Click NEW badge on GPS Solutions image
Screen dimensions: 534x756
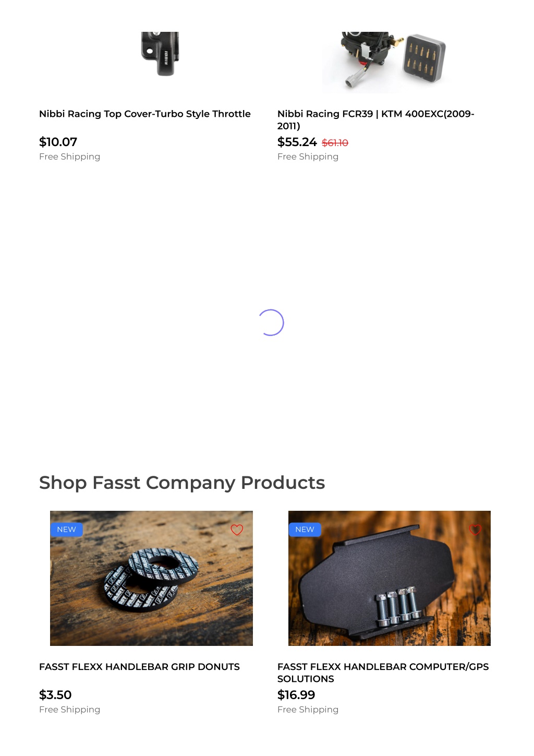tap(305, 530)
